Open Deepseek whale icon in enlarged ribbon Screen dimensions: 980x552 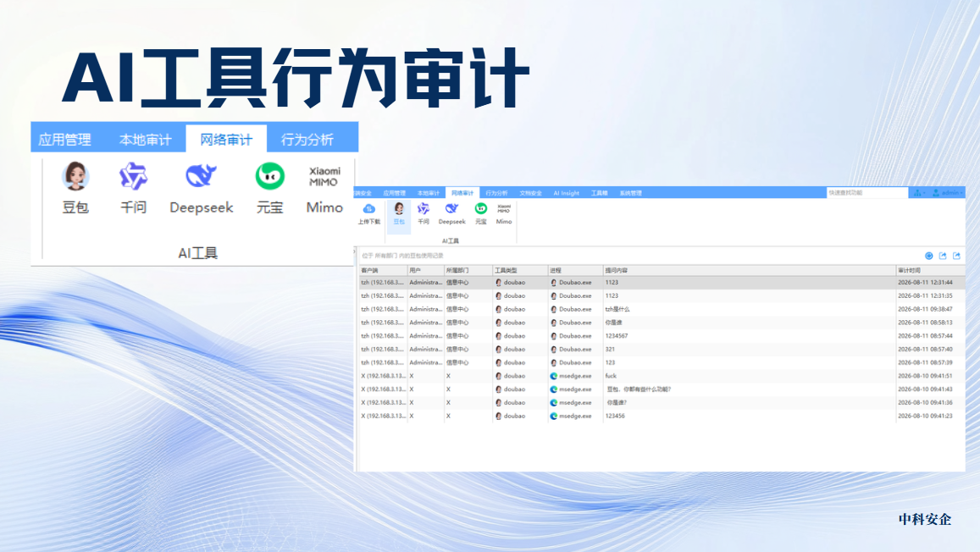201,176
